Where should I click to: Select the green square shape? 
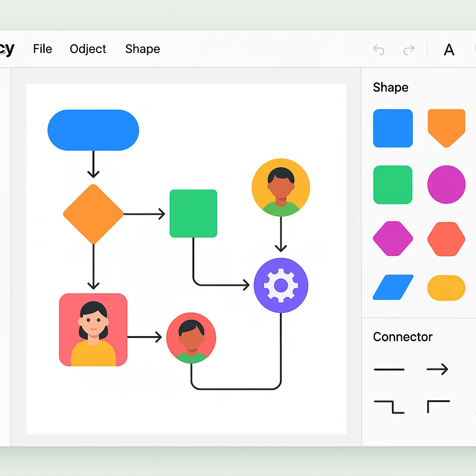(393, 185)
